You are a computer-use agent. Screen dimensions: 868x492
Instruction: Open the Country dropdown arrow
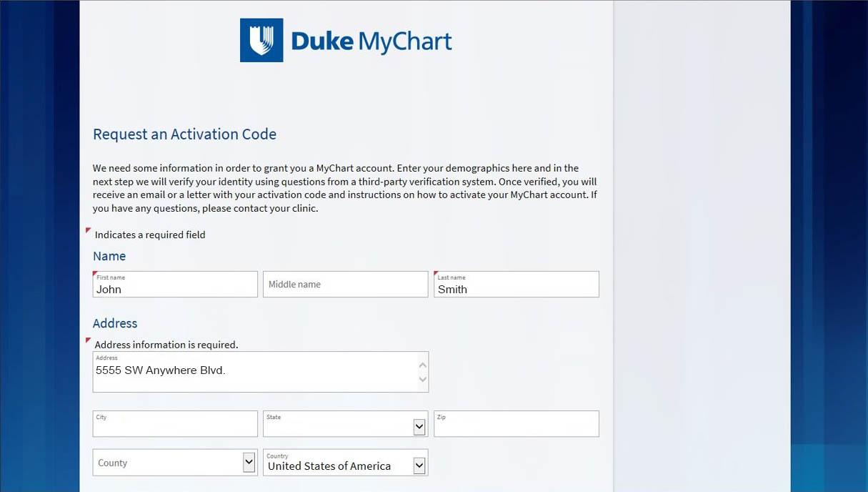(x=419, y=466)
